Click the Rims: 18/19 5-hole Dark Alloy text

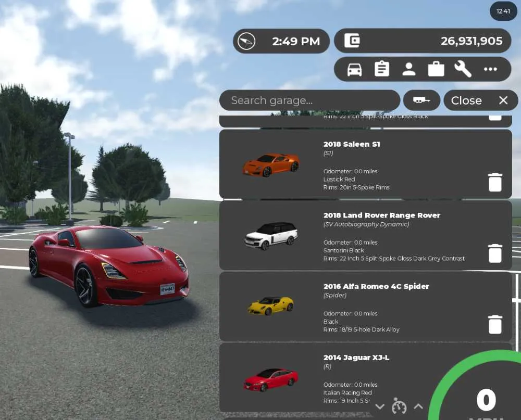pyautogui.click(x=361, y=329)
